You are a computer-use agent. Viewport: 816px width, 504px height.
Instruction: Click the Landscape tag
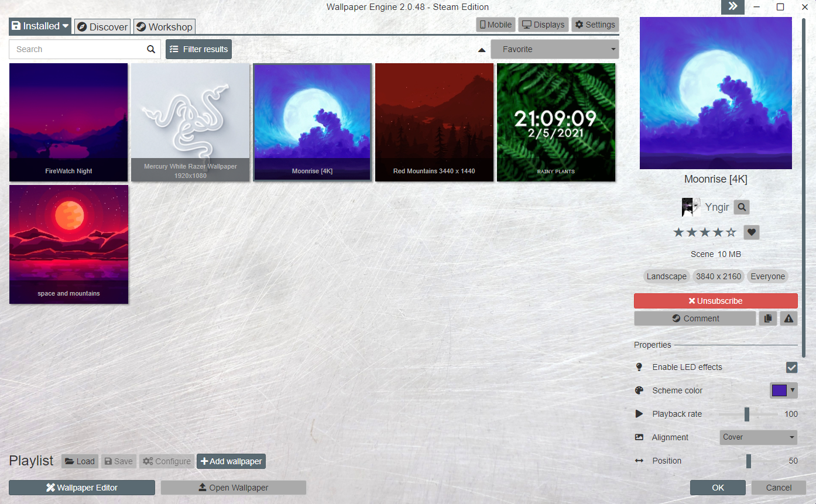point(667,276)
